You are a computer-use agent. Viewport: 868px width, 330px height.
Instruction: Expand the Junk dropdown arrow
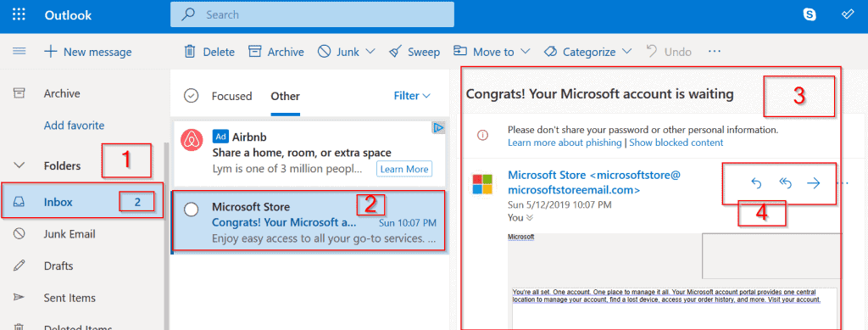(x=370, y=52)
